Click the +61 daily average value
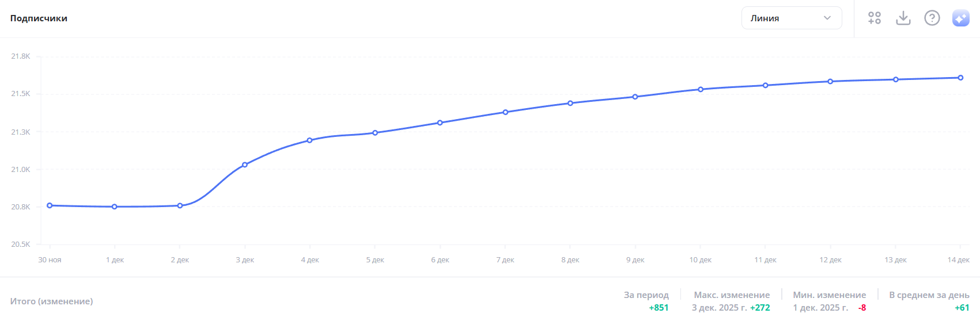Viewport: 980px width, 321px height. [x=962, y=308]
